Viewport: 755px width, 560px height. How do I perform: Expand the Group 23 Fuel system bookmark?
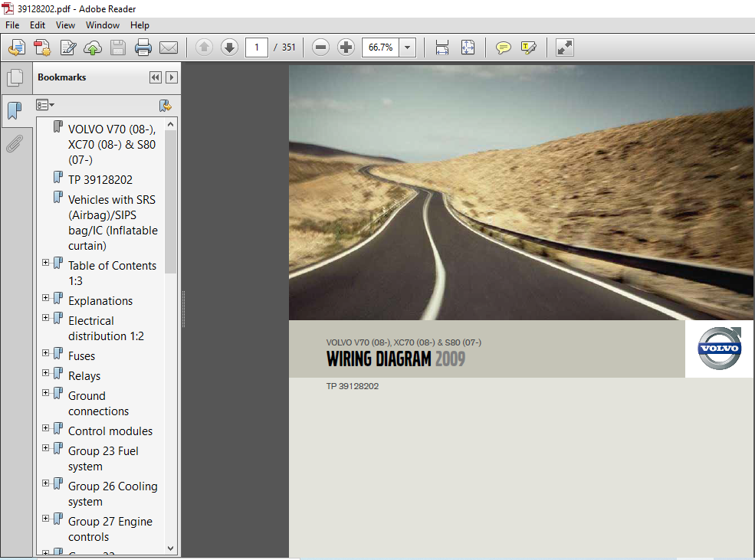pos(46,448)
